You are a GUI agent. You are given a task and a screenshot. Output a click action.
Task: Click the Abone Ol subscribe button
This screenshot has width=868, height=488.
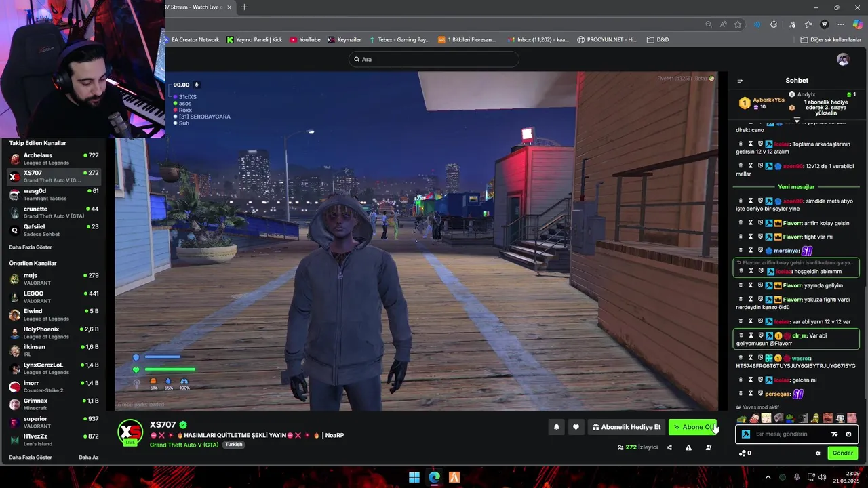click(x=692, y=427)
